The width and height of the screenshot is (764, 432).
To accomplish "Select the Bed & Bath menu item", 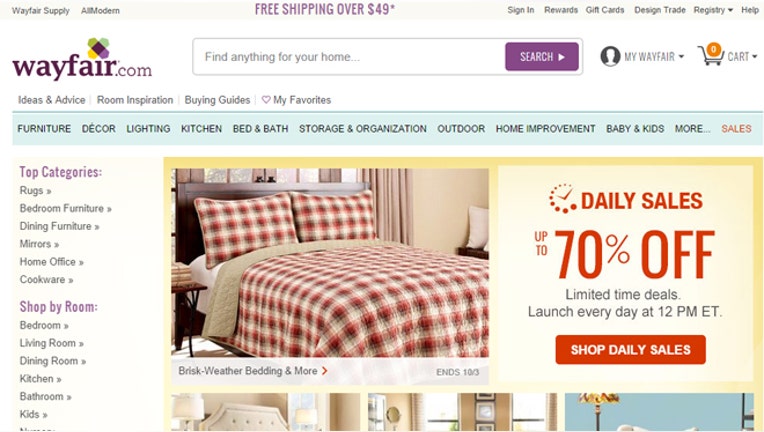I will tap(260, 129).
